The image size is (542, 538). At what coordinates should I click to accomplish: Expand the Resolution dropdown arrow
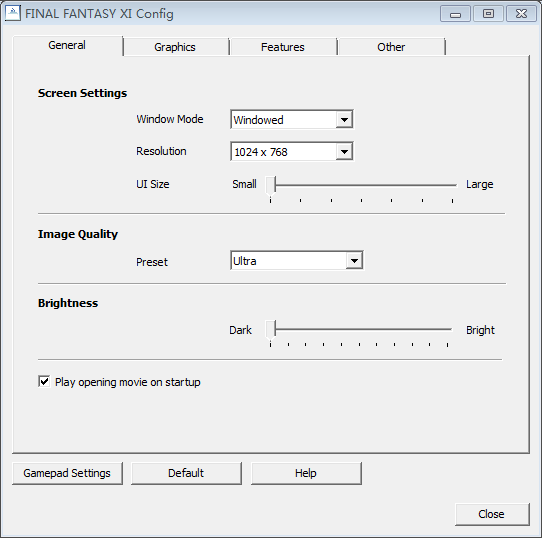coord(344,151)
